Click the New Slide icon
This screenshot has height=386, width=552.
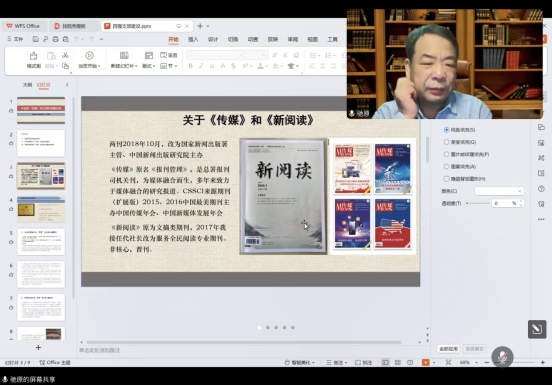click(124, 56)
